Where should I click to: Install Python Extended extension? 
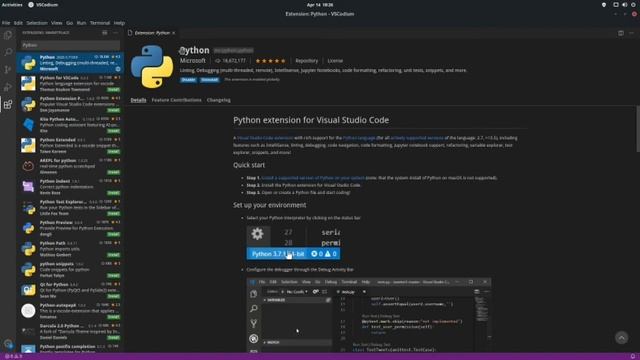113,151
